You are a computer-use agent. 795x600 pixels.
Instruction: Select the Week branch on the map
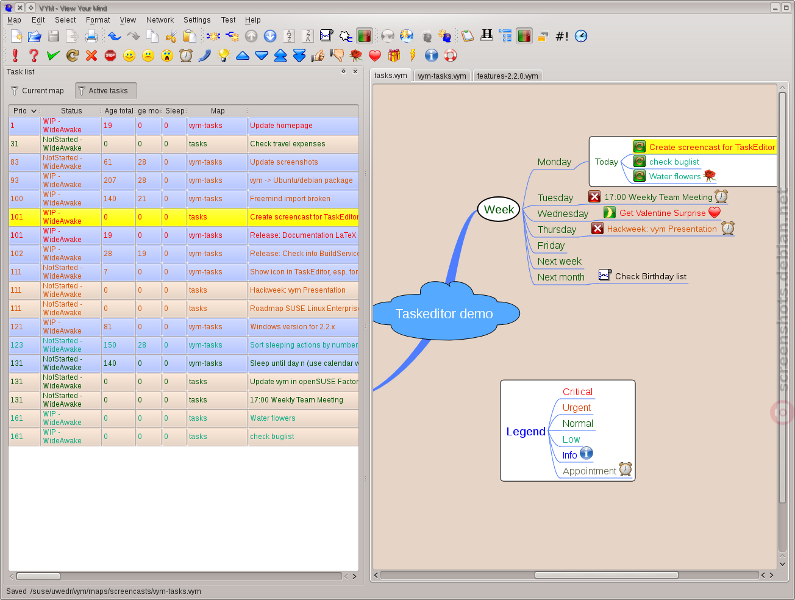pyautogui.click(x=498, y=209)
